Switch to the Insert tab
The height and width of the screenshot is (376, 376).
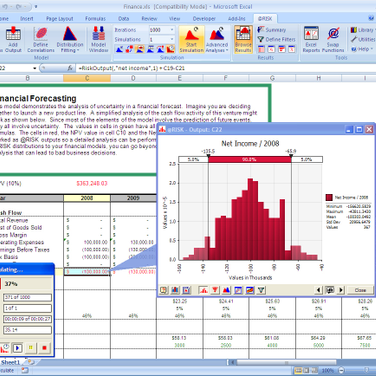(26, 19)
